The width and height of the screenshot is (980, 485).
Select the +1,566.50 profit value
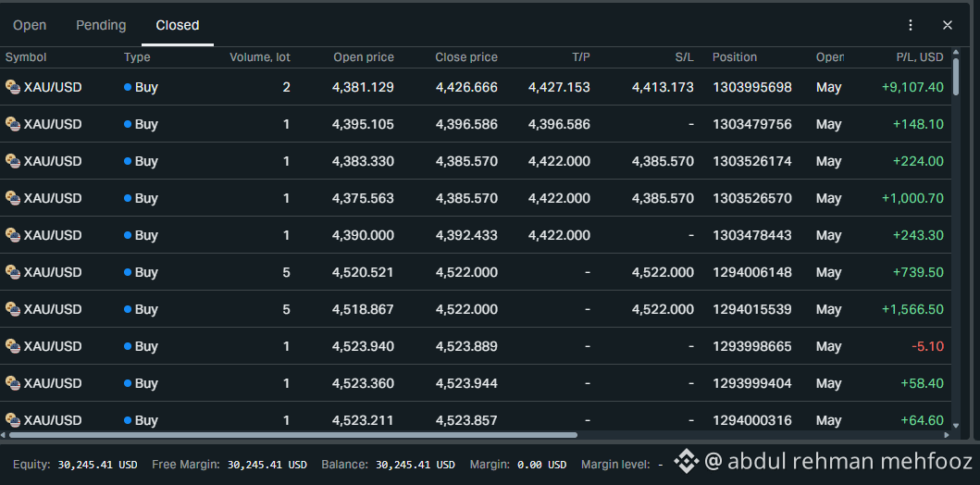[912, 309]
